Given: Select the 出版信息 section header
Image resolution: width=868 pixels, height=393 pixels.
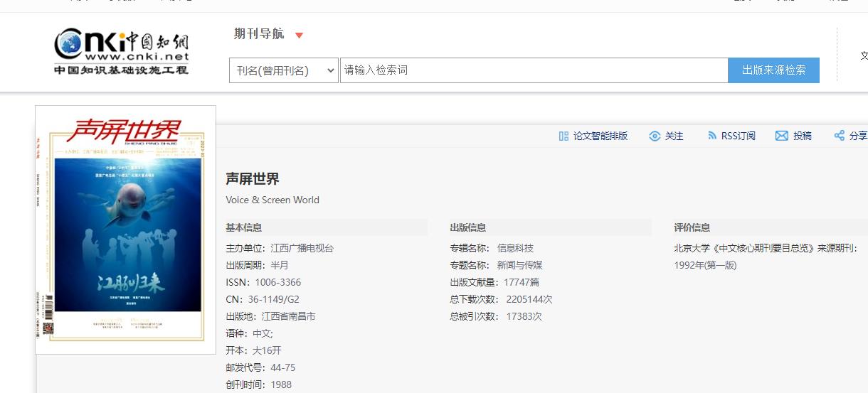Looking at the screenshot, I should pyautogui.click(x=468, y=227).
